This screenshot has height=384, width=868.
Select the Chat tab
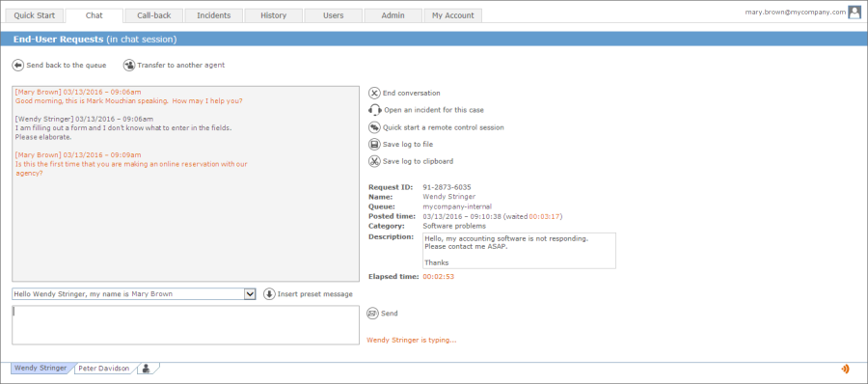95,15
